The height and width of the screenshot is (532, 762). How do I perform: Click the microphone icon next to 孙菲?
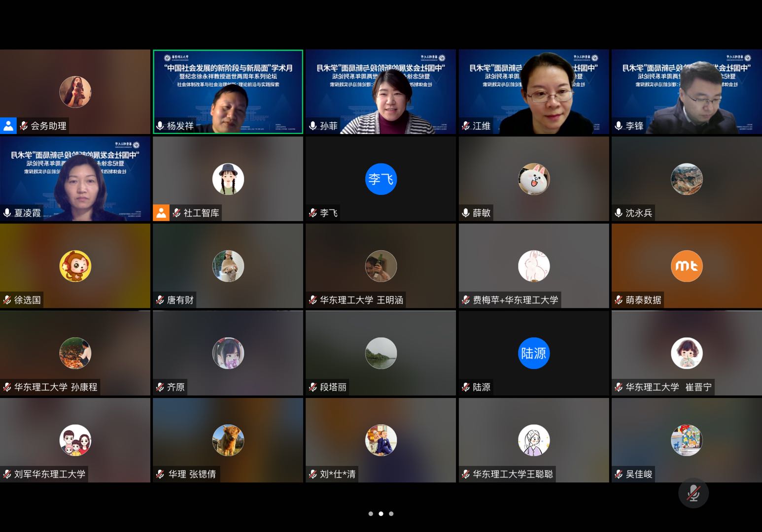[x=313, y=126]
